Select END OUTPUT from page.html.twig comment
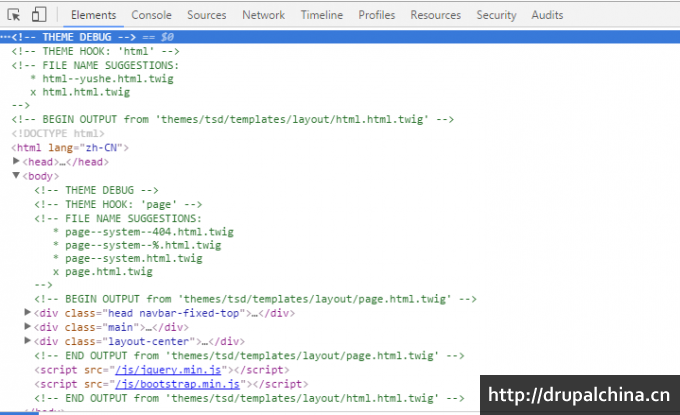 click(249, 356)
